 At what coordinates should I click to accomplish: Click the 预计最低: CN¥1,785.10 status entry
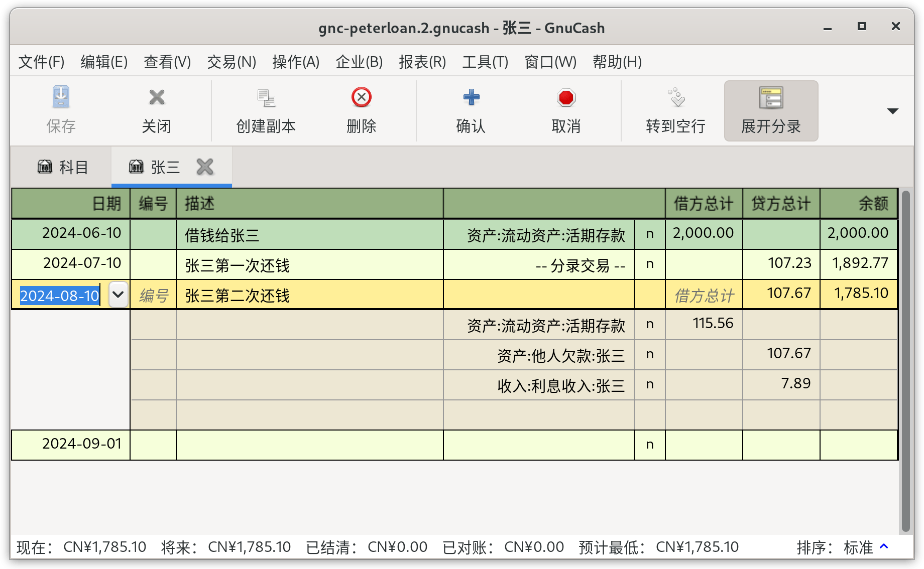(x=659, y=547)
